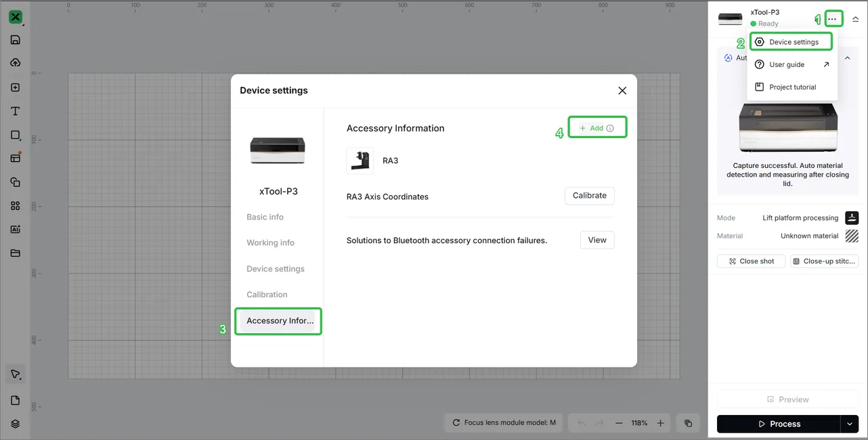Screen dimensions: 868x440
Task: Open the canvas page icon
Action: pos(16,400)
